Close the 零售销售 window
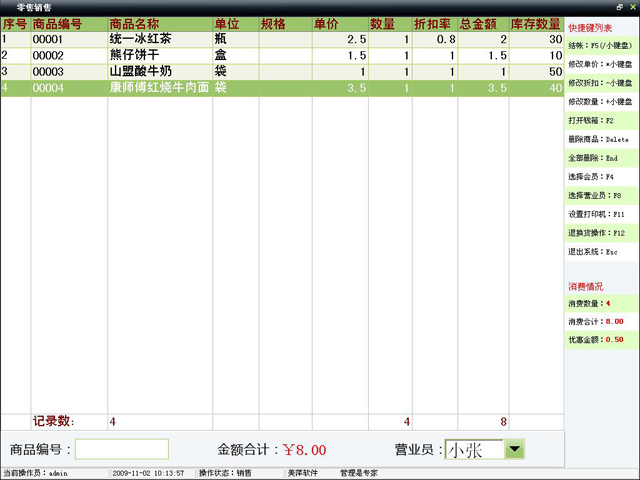The image size is (640, 480). click(631, 7)
